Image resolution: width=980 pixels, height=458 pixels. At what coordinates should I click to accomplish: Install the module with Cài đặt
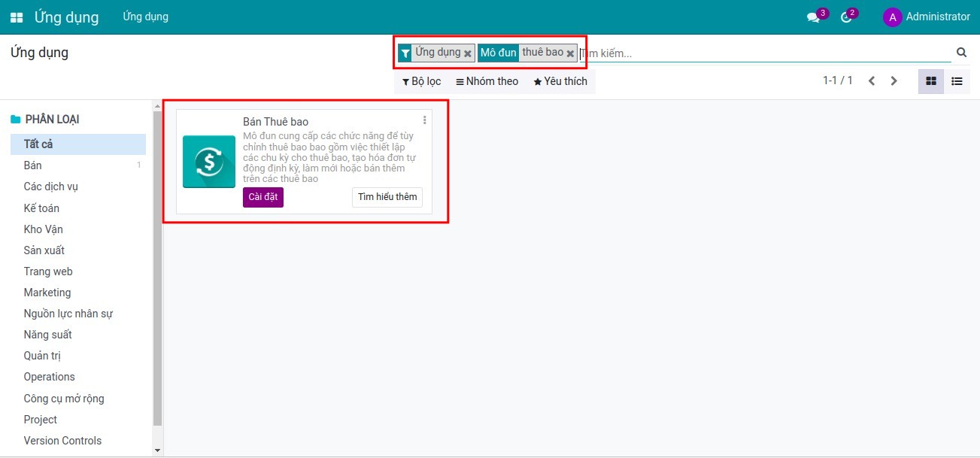point(263,197)
